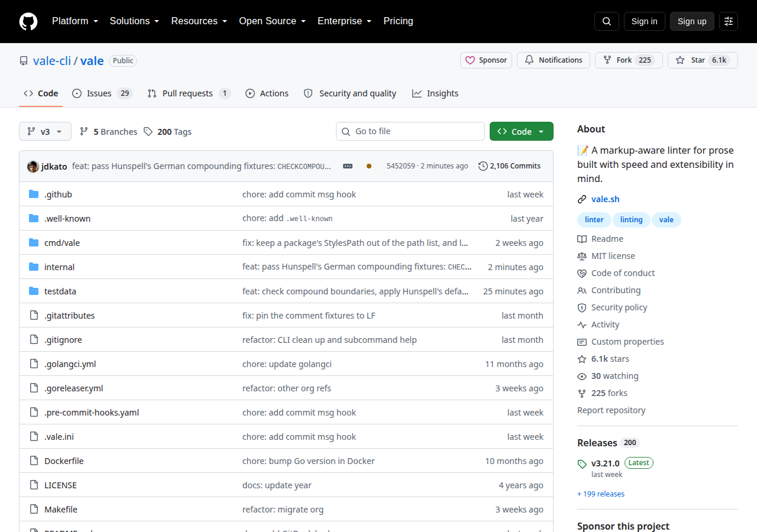Click the Sponsor heart button
This screenshot has width=757, height=532.
(486, 60)
